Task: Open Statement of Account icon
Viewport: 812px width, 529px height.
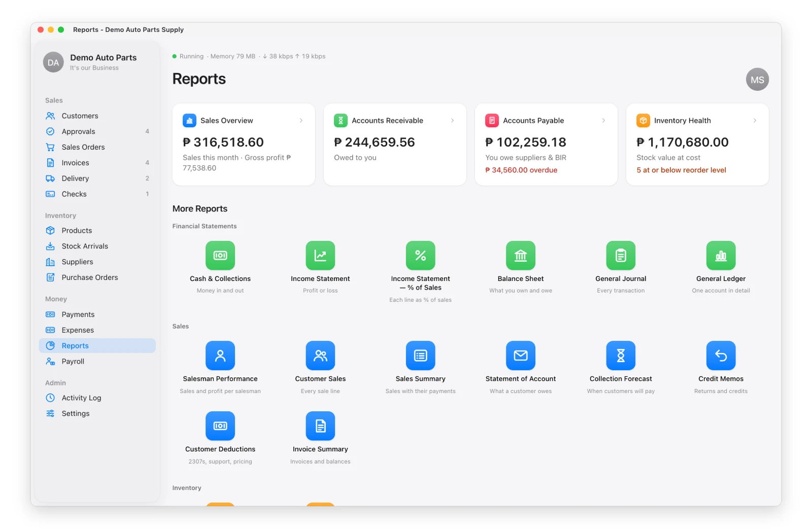Action: (521, 356)
